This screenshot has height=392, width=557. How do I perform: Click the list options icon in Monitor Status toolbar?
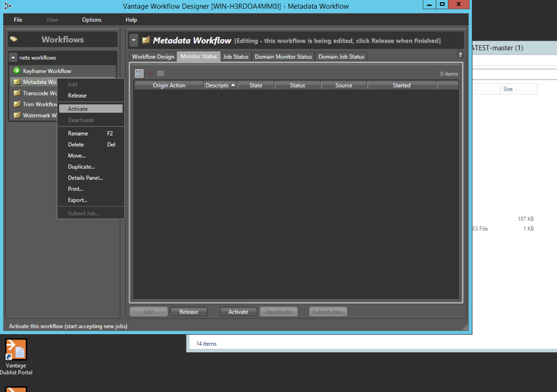(x=139, y=74)
